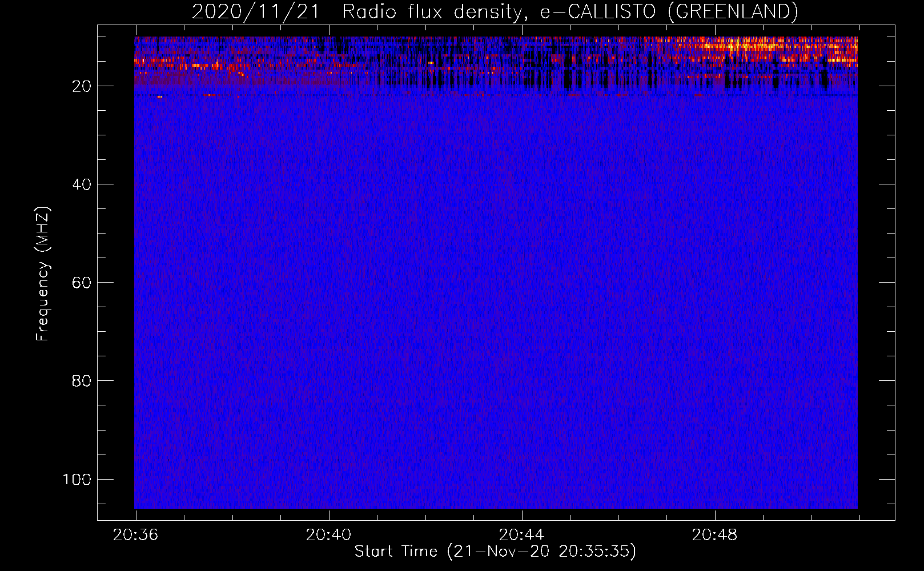Click the 20:44 time tick label
The image size is (924, 571).
522,535
